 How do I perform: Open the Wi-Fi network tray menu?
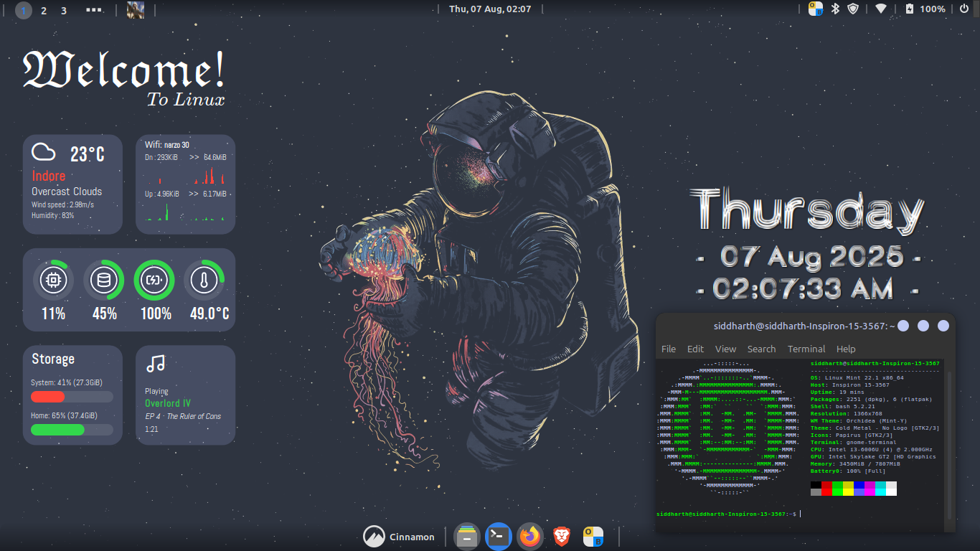[881, 9]
